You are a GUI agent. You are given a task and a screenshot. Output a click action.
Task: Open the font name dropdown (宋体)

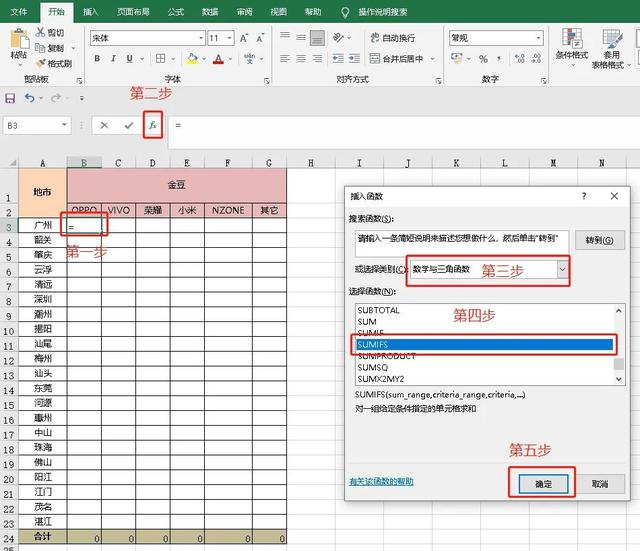(x=201, y=38)
